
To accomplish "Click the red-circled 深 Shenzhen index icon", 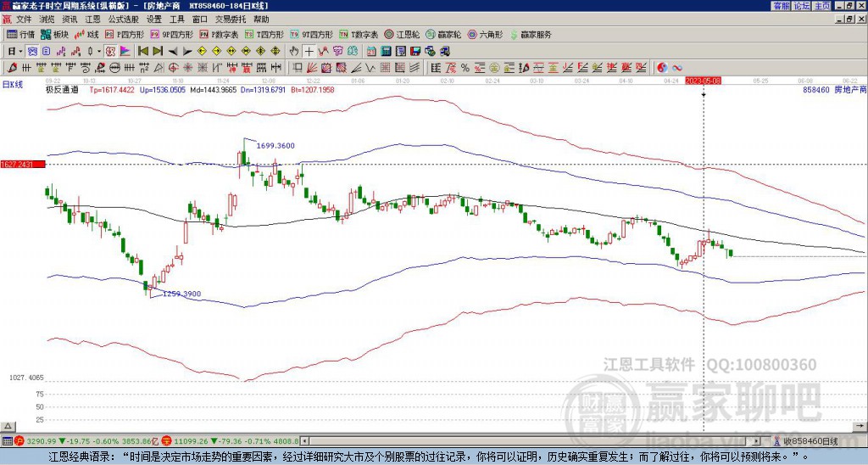I will pyautogui.click(x=167, y=441).
